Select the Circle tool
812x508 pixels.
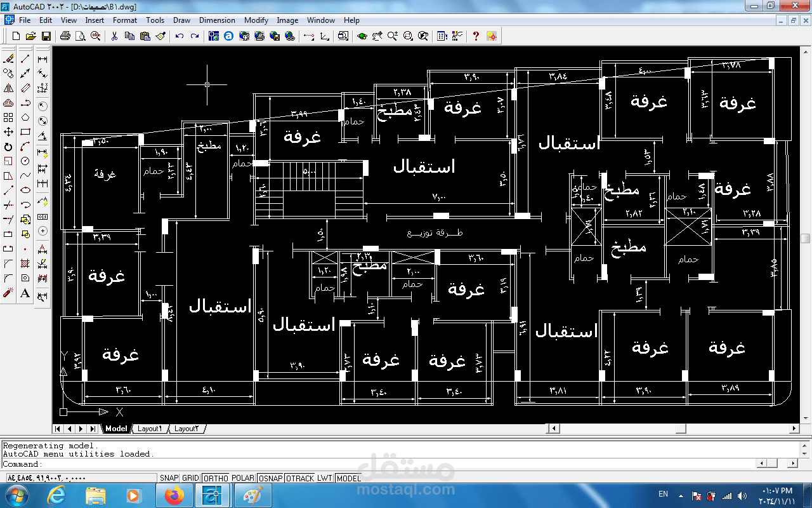(x=25, y=161)
